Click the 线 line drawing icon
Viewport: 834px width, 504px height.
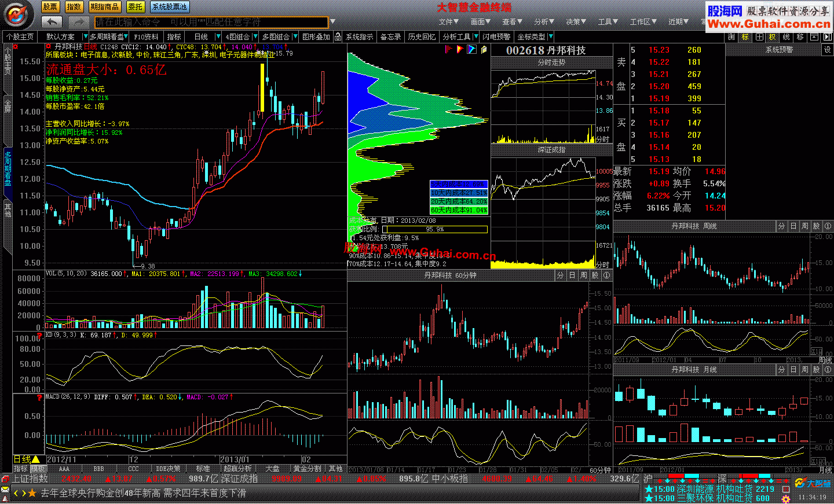coord(787,36)
